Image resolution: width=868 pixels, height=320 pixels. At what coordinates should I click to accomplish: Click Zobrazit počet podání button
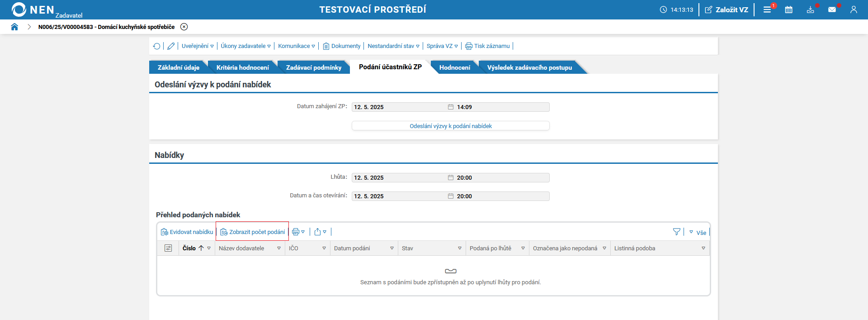pyautogui.click(x=252, y=232)
